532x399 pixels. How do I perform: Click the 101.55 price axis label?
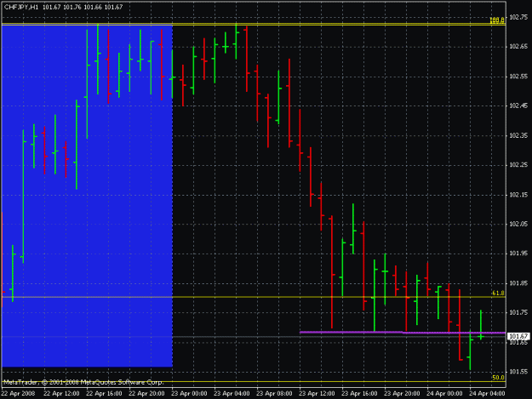click(x=518, y=372)
